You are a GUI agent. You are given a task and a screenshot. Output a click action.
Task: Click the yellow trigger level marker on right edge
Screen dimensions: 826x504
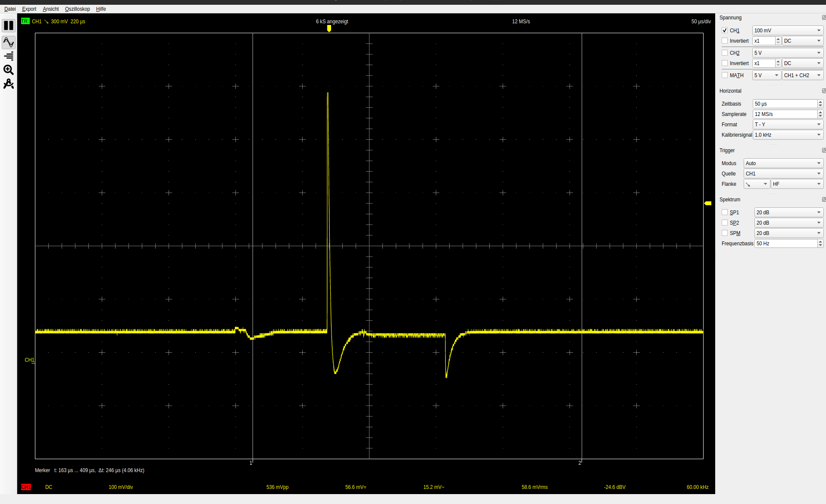708,203
